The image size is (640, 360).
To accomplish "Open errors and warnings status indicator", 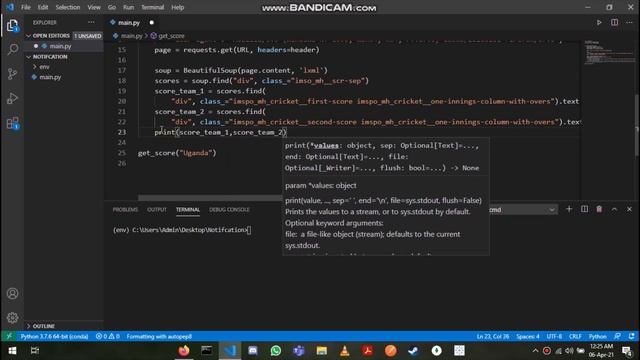I will [108, 336].
